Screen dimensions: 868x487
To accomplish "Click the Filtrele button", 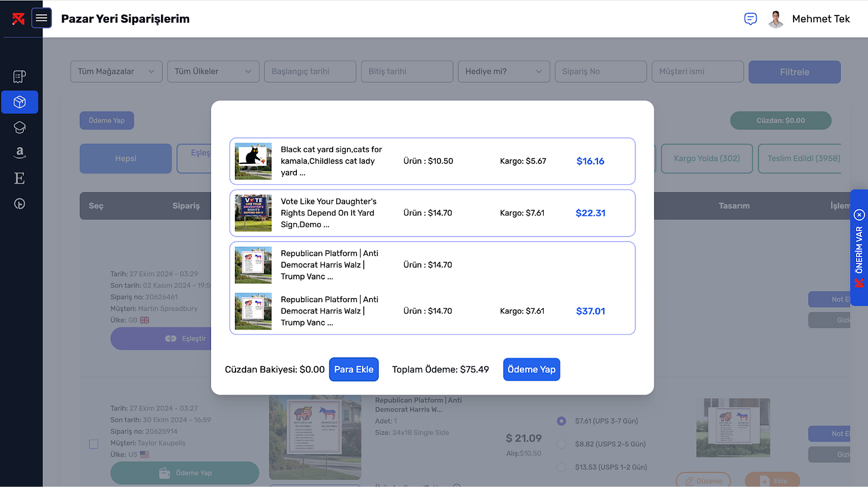I will (x=795, y=72).
